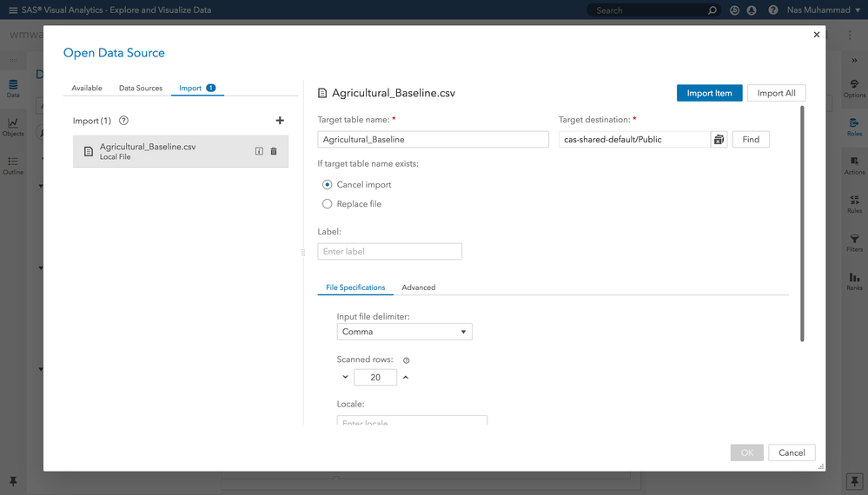The width and height of the screenshot is (868, 495).
Task: Switch to the Advanced tab
Action: 418,287
